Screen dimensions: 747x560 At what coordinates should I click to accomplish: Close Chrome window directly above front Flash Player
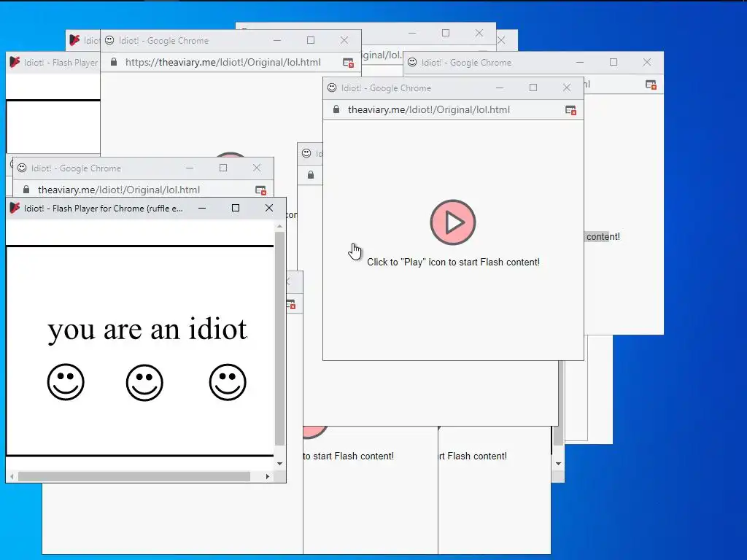[x=257, y=168]
